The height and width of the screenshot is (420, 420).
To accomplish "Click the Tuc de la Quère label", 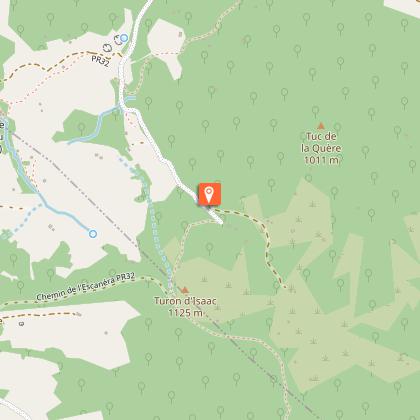I will (x=321, y=142).
